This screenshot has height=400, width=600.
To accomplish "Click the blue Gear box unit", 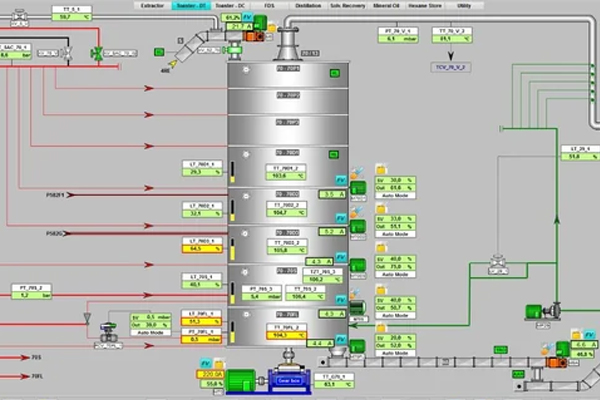I will point(287,381).
